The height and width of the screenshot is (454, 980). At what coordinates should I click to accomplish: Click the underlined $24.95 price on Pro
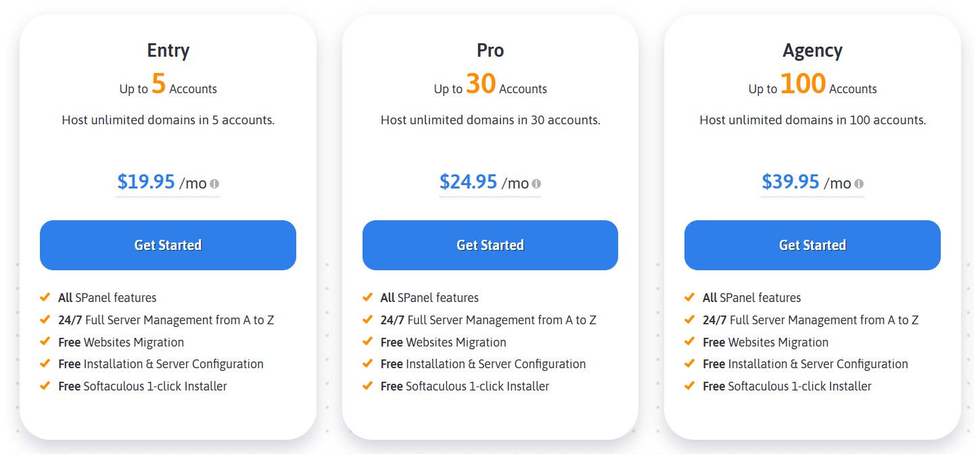tap(468, 181)
